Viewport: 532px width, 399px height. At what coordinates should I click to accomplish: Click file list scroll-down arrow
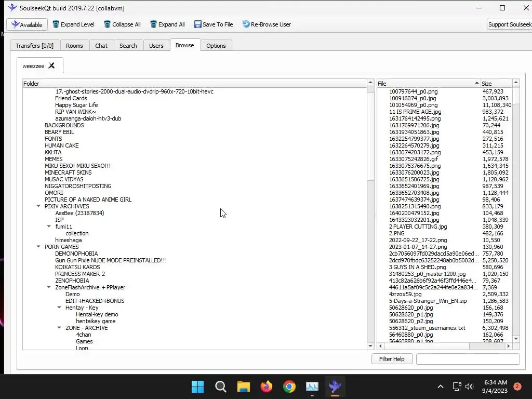pyautogui.click(x=516, y=338)
